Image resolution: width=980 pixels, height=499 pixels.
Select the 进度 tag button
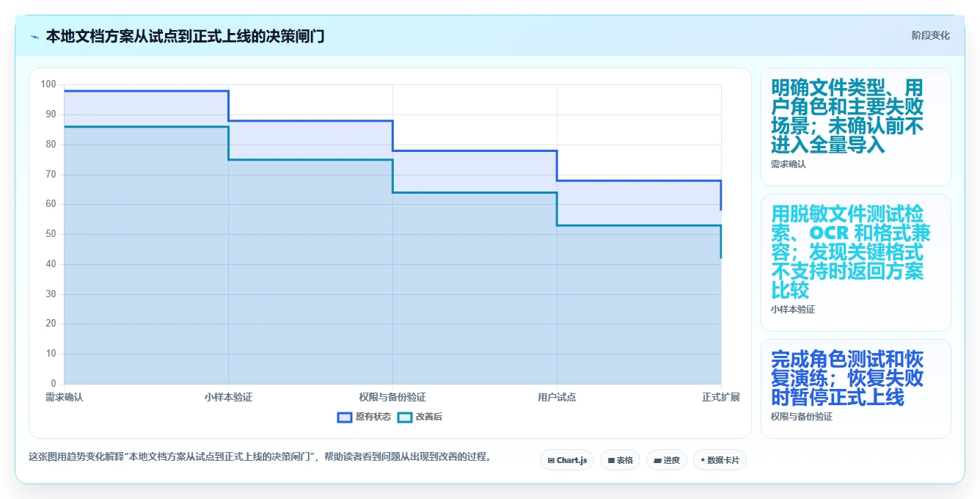pos(667,460)
